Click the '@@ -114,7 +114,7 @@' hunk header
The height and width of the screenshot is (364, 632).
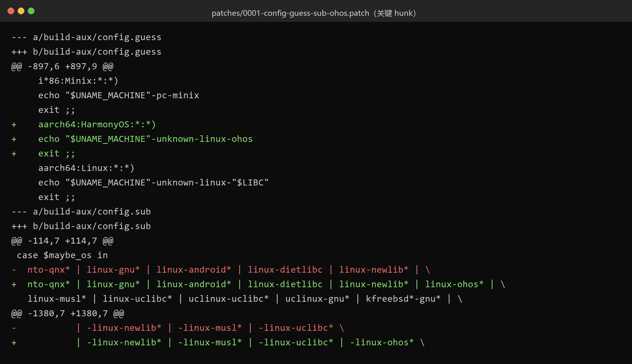tap(62, 241)
